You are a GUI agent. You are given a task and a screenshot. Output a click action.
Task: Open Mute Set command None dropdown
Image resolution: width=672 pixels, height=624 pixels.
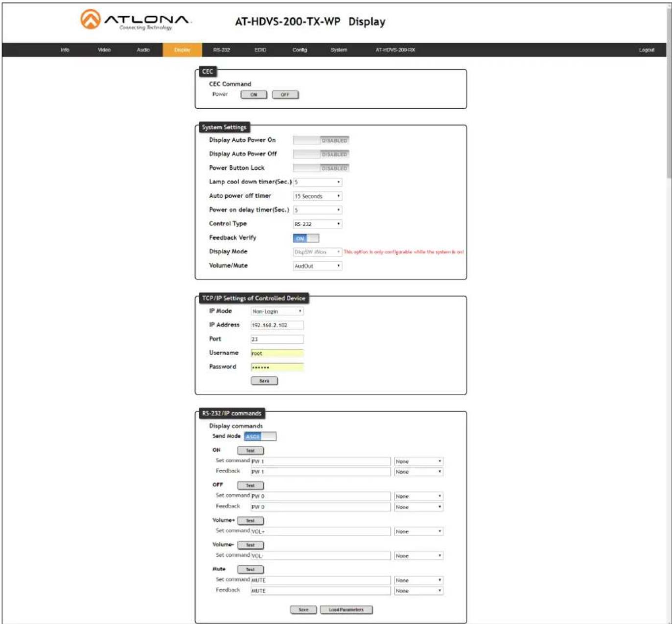click(418, 580)
